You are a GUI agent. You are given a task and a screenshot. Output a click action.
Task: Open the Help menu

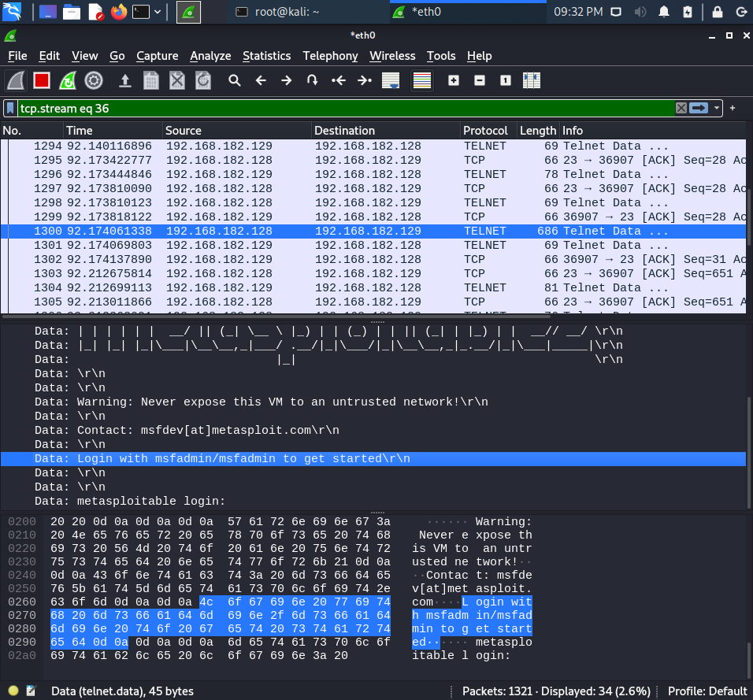pos(479,56)
